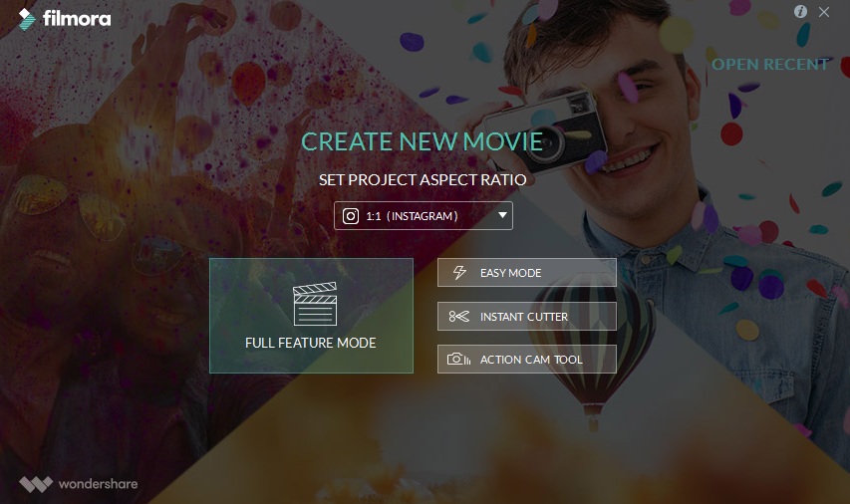
Task: Start EASY MODE
Action: (x=527, y=273)
